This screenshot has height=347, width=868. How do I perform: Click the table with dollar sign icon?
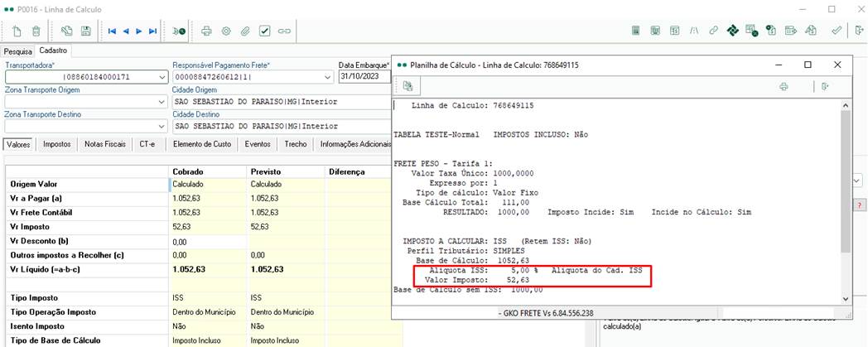point(675,31)
